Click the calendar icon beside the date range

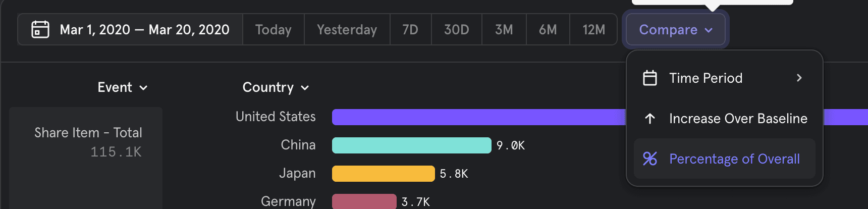(x=40, y=29)
